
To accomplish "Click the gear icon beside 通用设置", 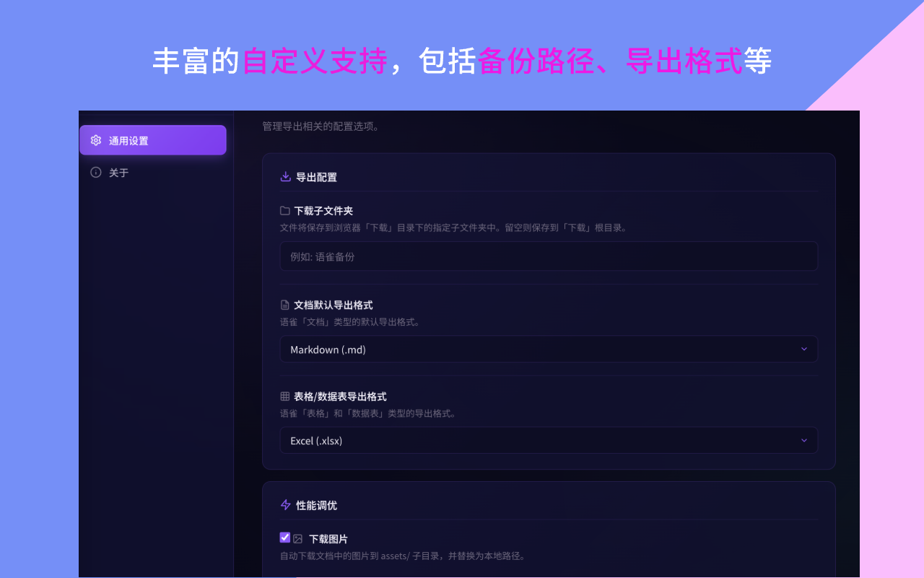I will [x=96, y=140].
